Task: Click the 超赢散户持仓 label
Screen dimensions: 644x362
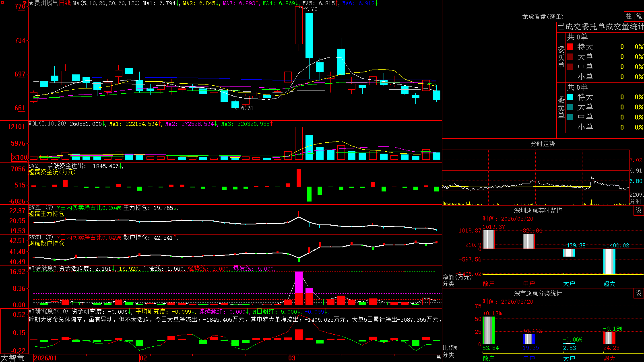Action: [46, 243]
